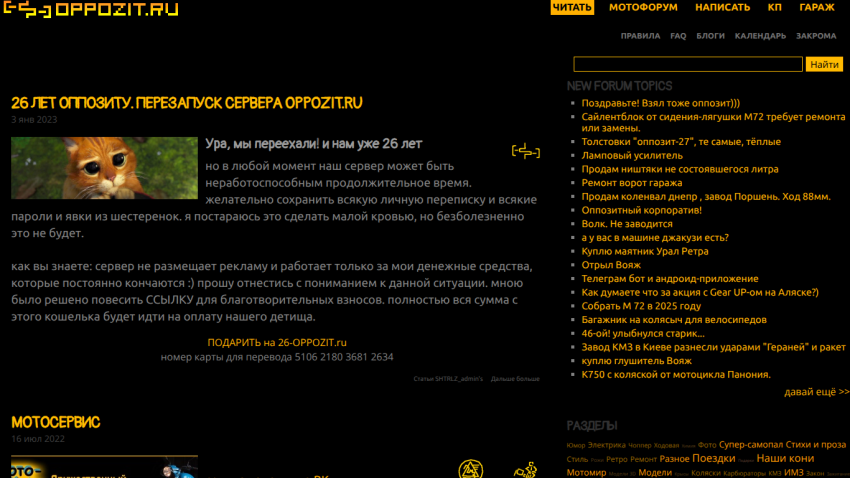
Task: Select the Электрика section tag
Action: pyautogui.click(x=607, y=445)
